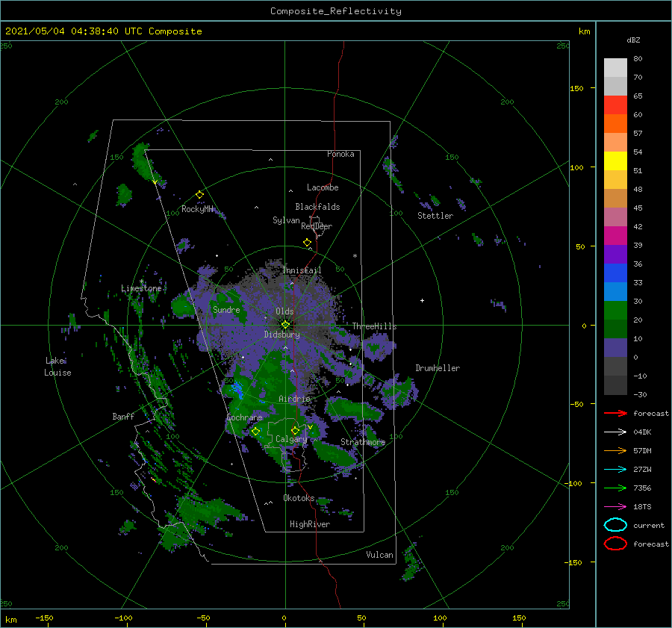
Task: Click the Calgary city label
Action: [x=291, y=439]
